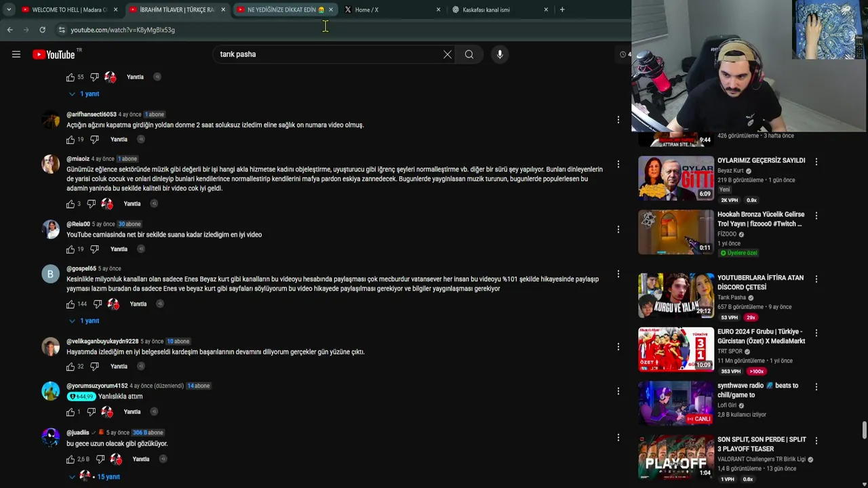
Task: Open more options for Hookah Bronza video
Action: tap(816, 216)
